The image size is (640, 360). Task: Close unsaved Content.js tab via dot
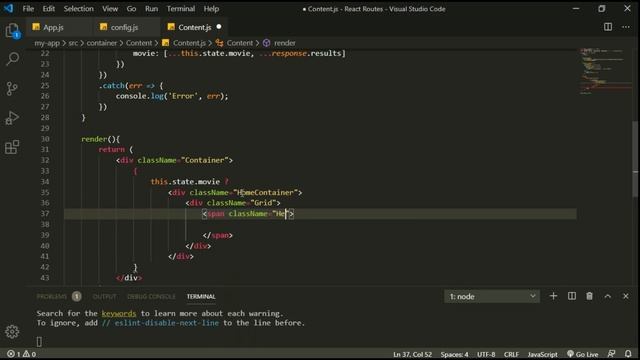pos(219,27)
